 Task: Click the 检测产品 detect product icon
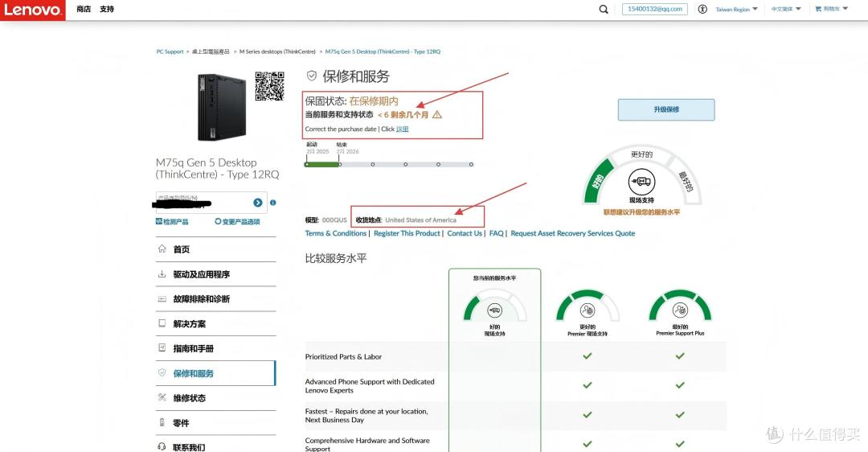(159, 221)
